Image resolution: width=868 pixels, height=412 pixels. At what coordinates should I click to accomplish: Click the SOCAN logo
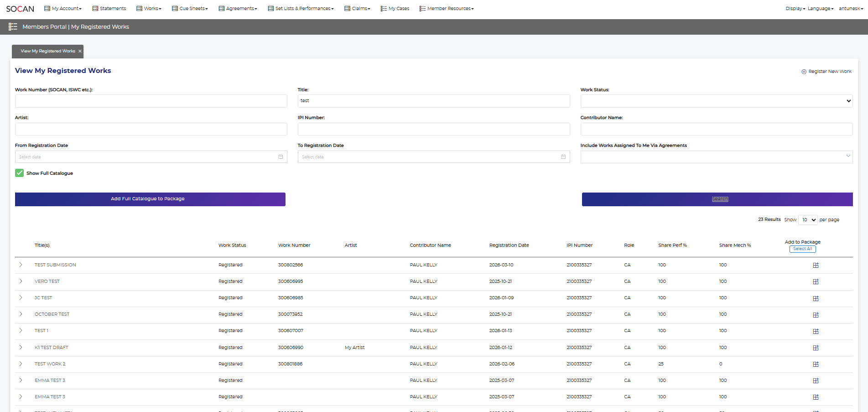(x=20, y=9)
